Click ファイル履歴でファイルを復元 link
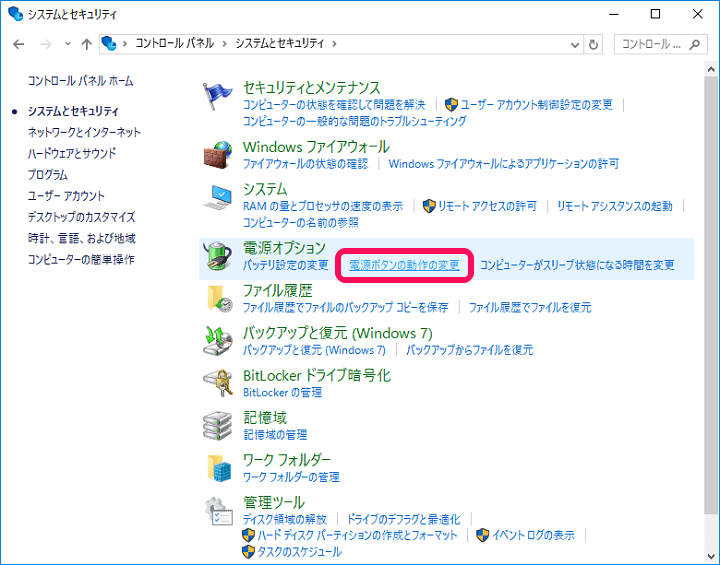 tap(530, 307)
